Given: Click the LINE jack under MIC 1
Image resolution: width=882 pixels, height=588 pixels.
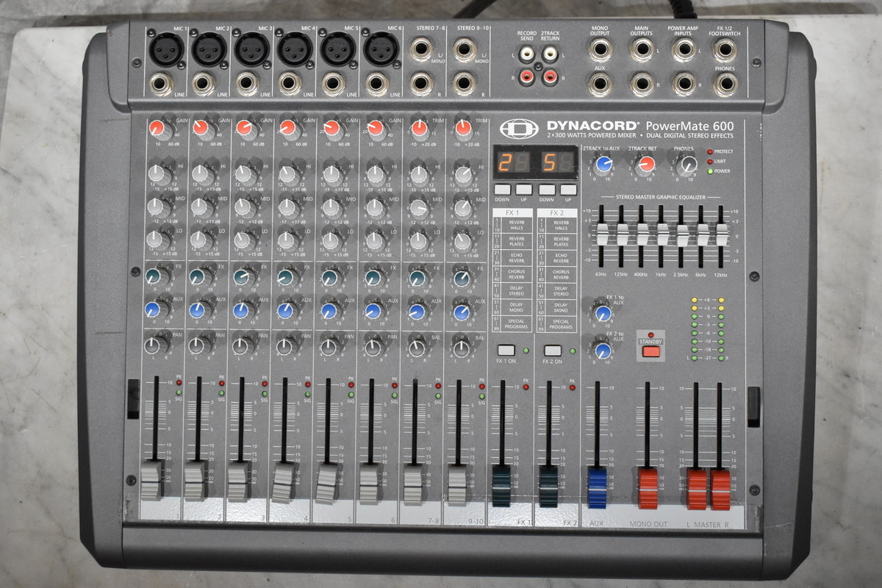Looking at the screenshot, I should pyautogui.click(x=161, y=83).
